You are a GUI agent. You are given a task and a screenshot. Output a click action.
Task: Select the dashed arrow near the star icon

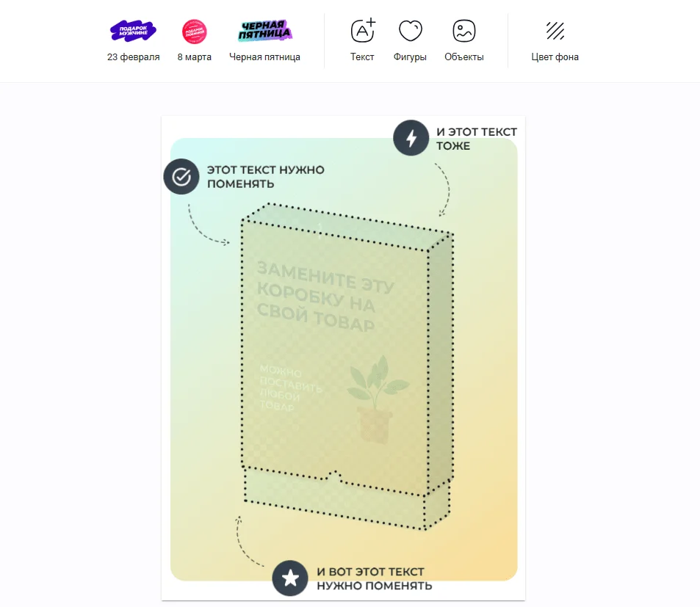click(x=249, y=541)
